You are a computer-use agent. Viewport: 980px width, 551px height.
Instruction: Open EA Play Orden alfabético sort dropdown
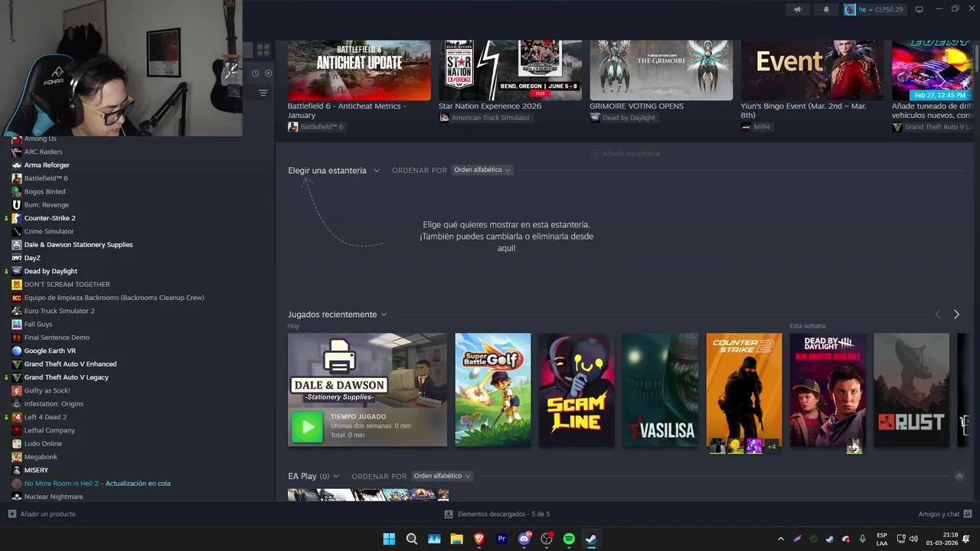[x=442, y=476]
